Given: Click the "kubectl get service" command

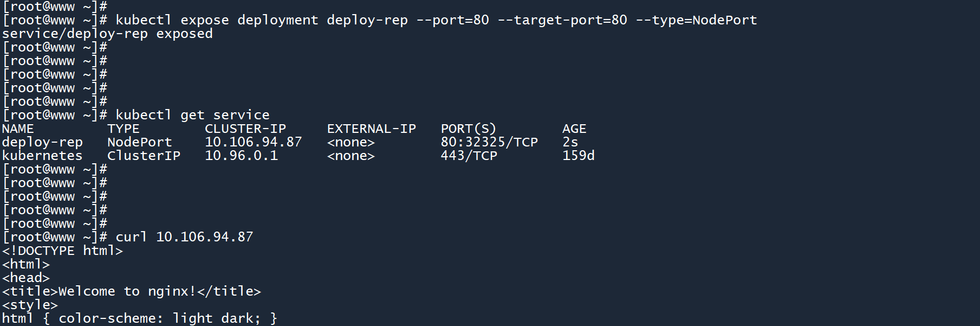Looking at the screenshot, I should [192, 115].
